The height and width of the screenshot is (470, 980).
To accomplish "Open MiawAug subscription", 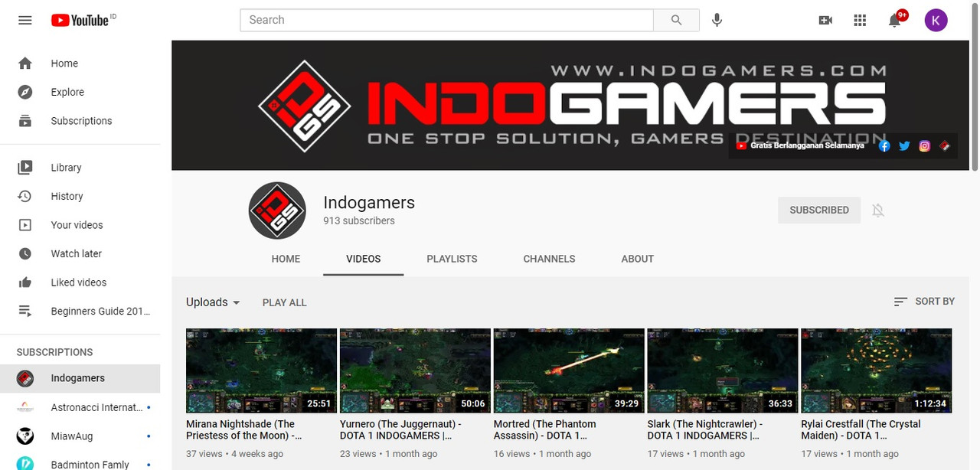I will 80,436.
